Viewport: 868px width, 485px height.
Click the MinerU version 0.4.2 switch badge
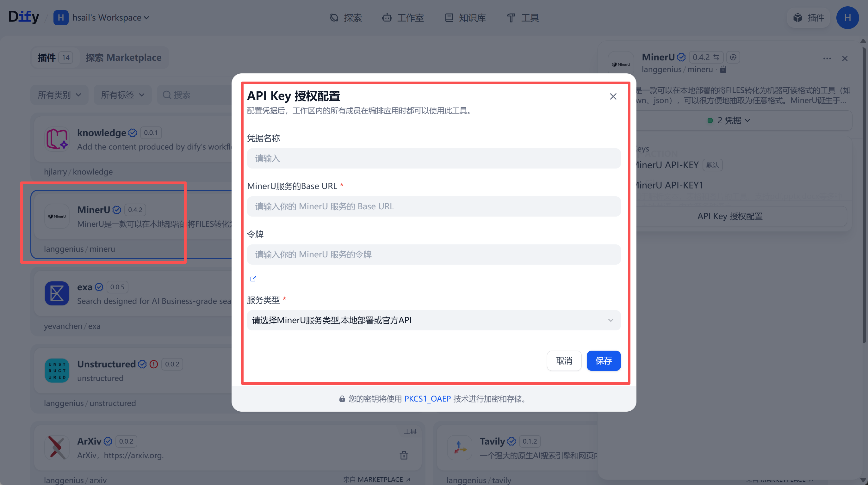(706, 57)
